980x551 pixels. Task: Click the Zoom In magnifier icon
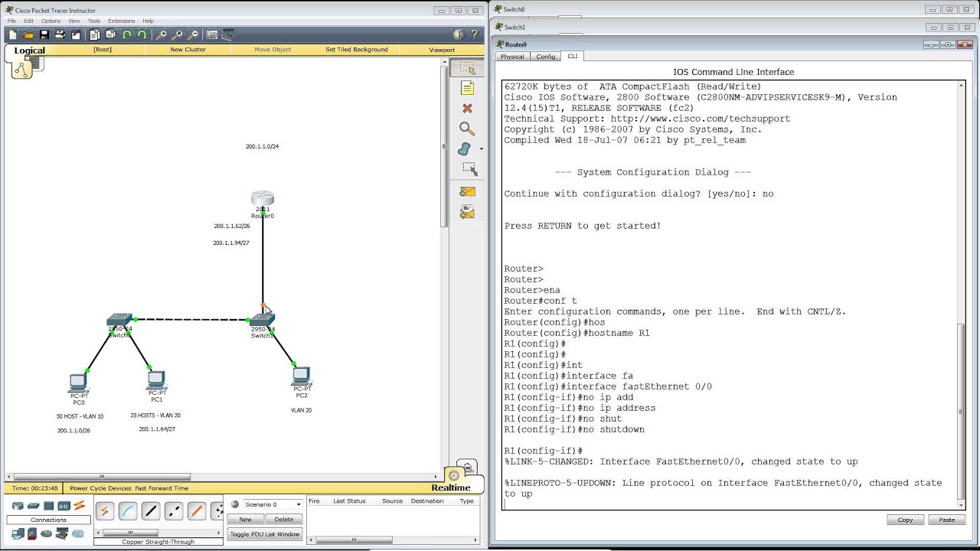click(x=161, y=34)
